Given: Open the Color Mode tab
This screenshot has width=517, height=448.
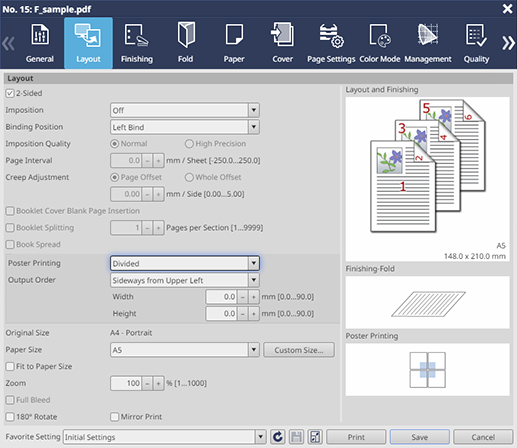Looking at the screenshot, I should (x=380, y=43).
